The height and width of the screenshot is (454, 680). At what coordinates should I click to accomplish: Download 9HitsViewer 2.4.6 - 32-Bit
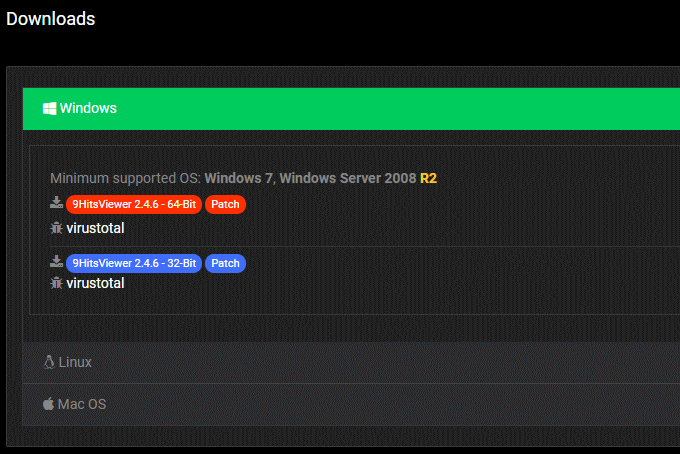coord(134,263)
